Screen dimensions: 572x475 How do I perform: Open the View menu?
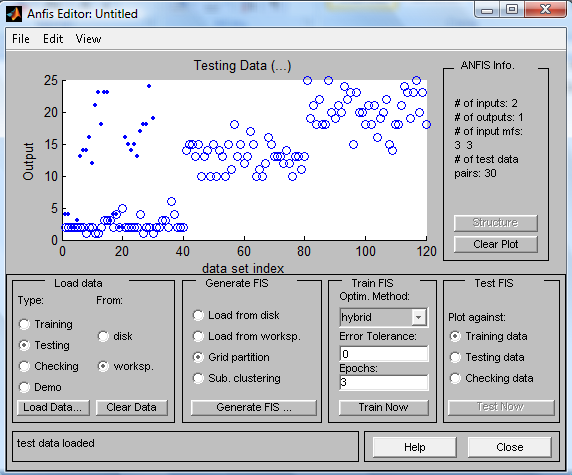pyautogui.click(x=88, y=39)
